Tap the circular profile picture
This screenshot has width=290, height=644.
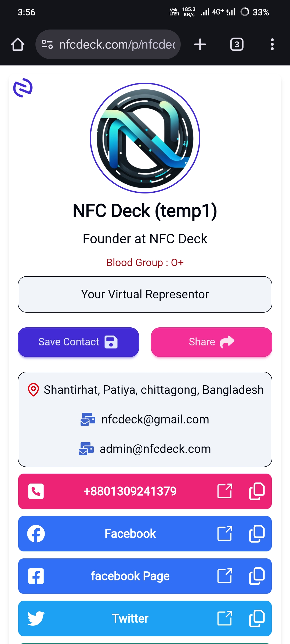coord(145,138)
